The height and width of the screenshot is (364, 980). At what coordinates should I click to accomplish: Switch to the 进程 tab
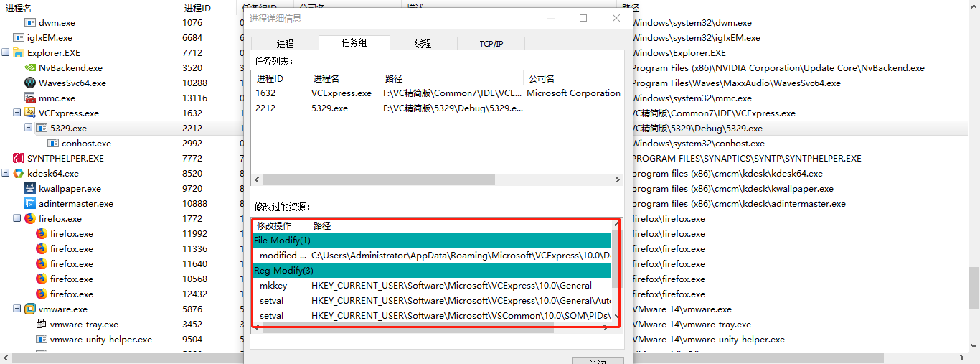point(285,44)
